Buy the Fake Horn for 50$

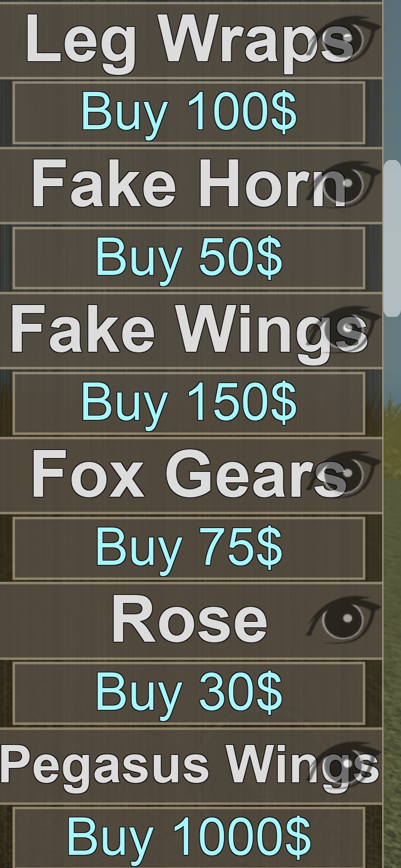189,258
